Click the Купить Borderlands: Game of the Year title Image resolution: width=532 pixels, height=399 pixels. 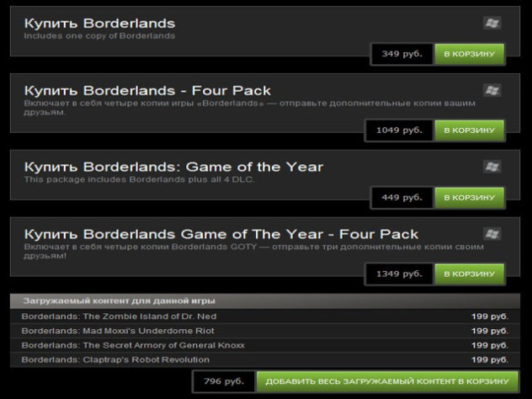pos(173,167)
